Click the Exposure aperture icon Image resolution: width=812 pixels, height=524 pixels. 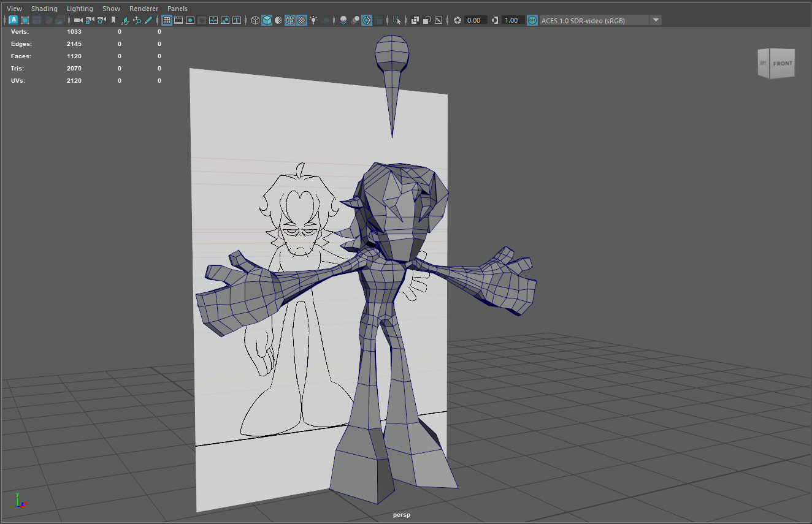tap(457, 20)
